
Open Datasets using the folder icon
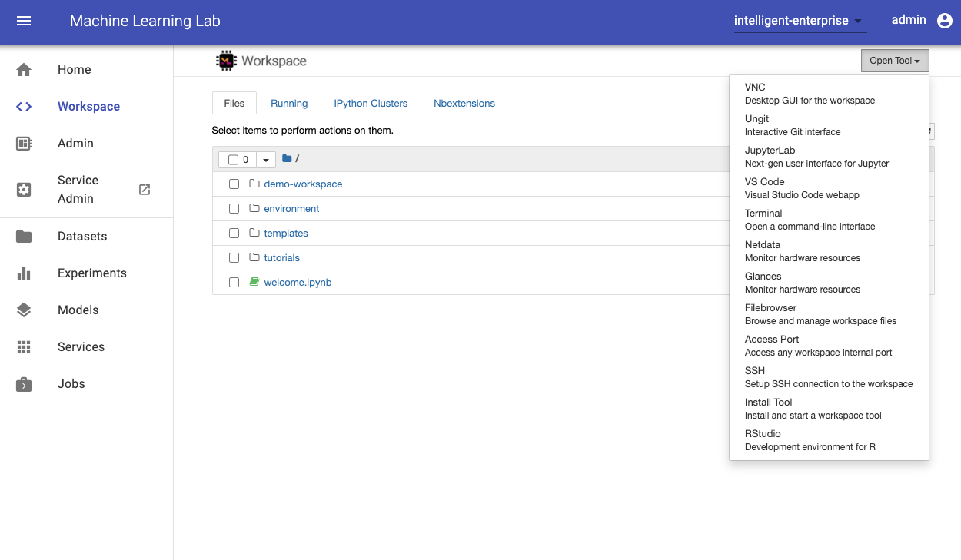click(24, 237)
